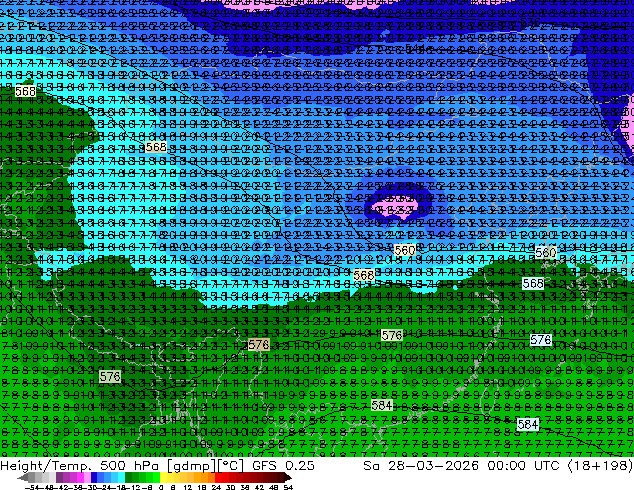Pick the yellow legend swatch
The width and height of the screenshot is (634, 490).
tap(163, 477)
